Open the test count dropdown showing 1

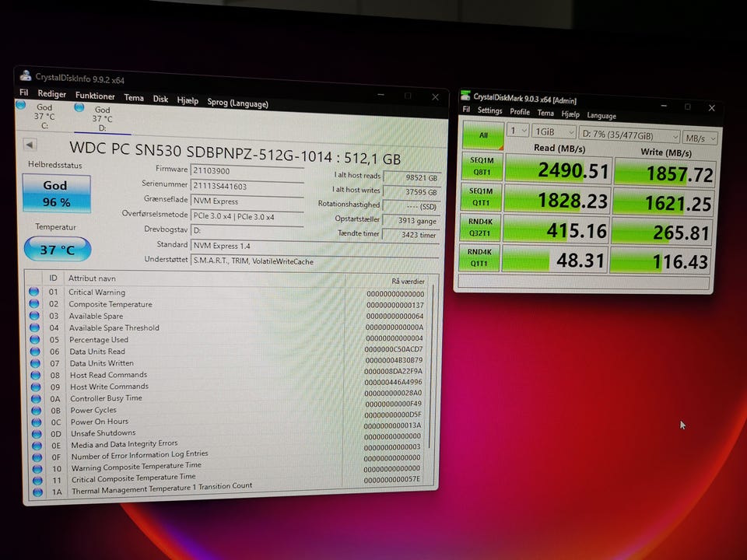[518, 131]
